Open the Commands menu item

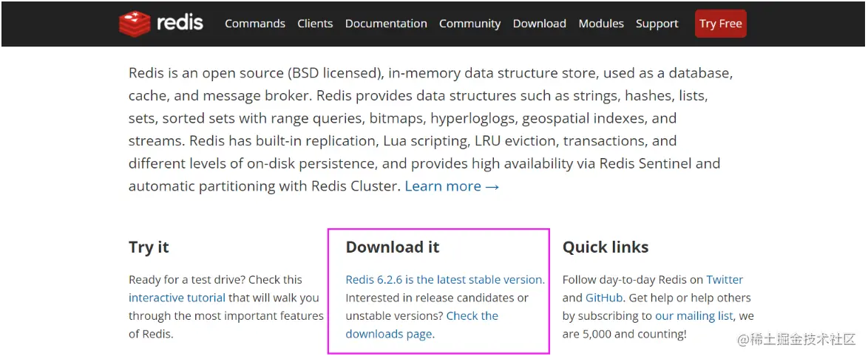pos(255,24)
